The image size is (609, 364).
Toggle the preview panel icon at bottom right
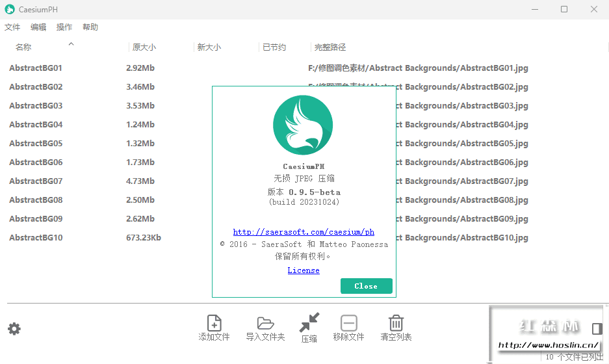point(597,329)
